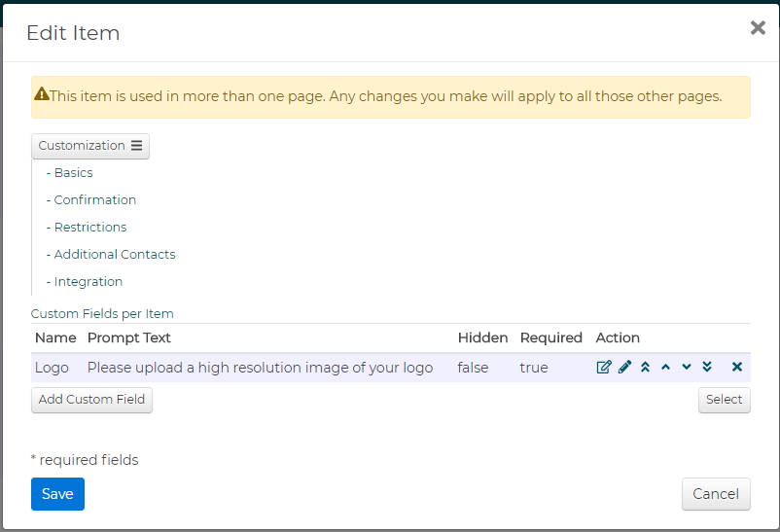The image size is (780, 532).
Task: Move Logo field to top with double-up arrows
Action: [x=645, y=368]
